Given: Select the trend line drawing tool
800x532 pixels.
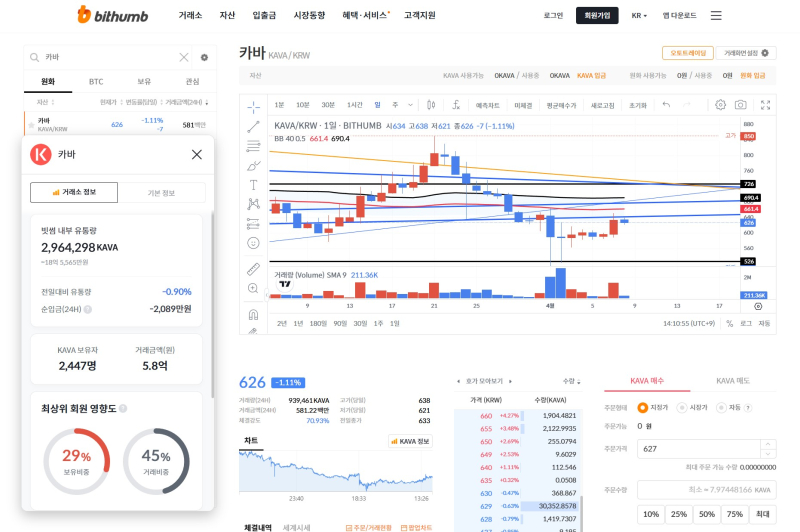Looking at the screenshot, I should click(x=253, y=126).
